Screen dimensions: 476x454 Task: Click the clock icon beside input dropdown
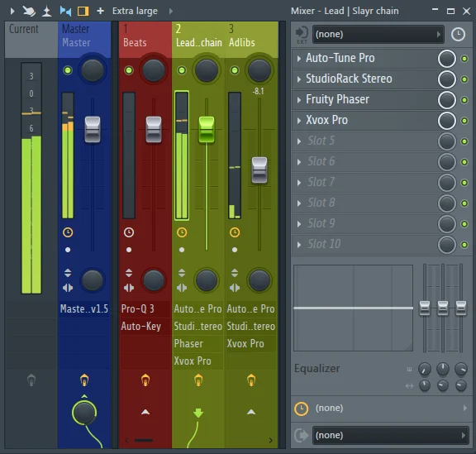[458, 34]
